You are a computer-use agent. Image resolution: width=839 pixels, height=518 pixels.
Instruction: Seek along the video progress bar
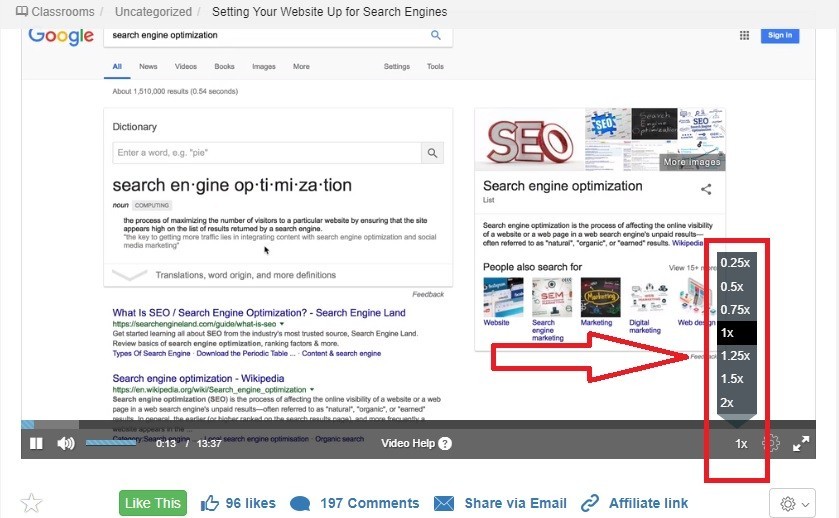tap(418, 424)
